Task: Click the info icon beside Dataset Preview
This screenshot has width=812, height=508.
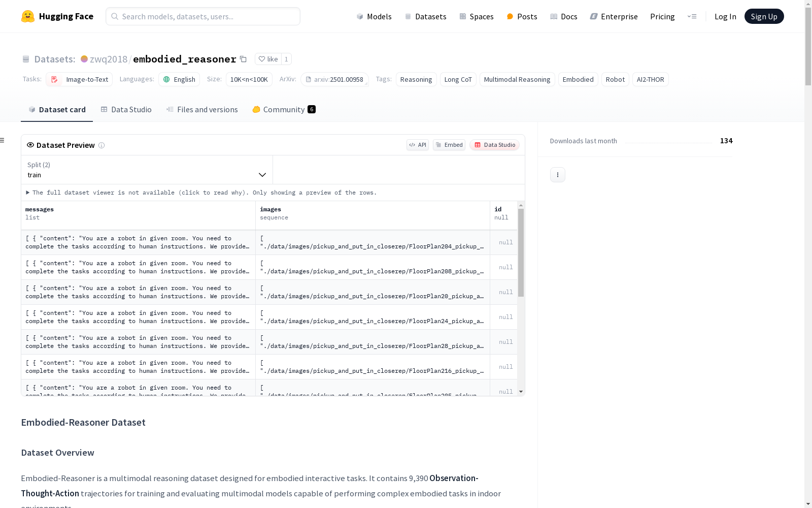Action: pos(101,145)
